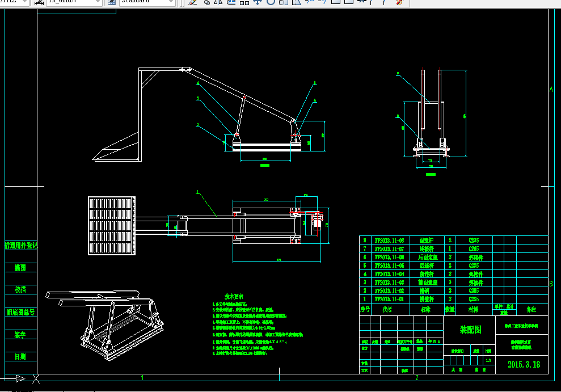Click the vertical frame post in the side elevation

(140, 115)
